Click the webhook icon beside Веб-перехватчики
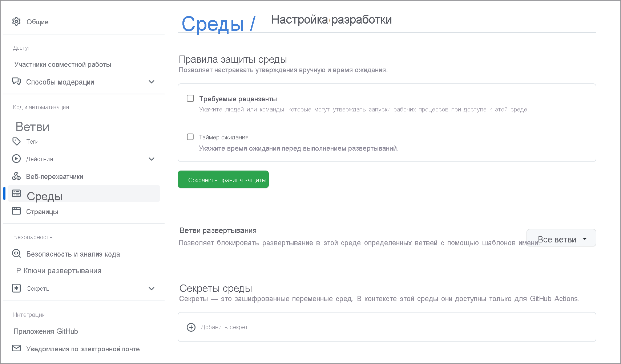The width and height of the screenshot is (621, 364). click(16, 176)
